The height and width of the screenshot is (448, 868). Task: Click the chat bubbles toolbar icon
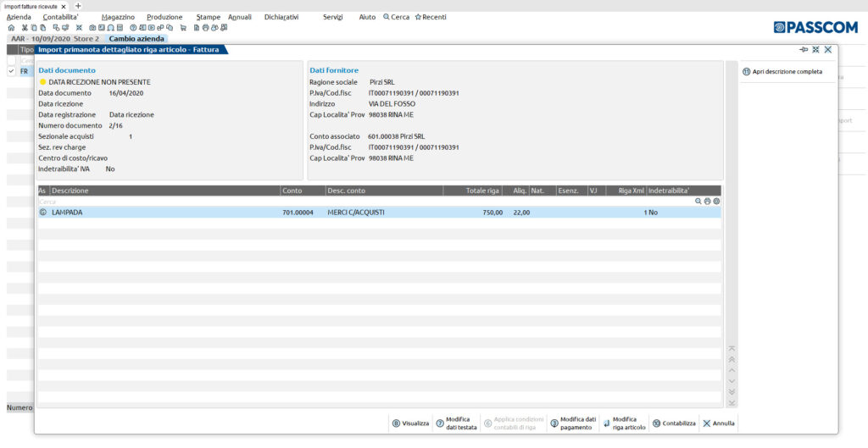coord(170,28)
